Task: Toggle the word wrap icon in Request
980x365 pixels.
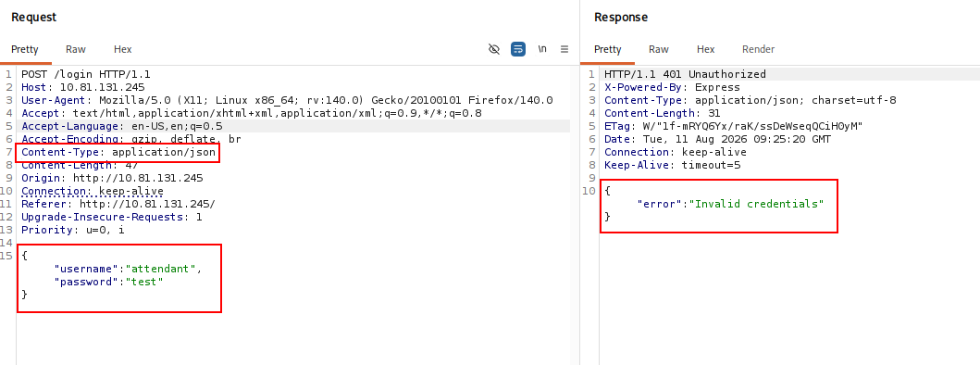Action: coord(518,49)
